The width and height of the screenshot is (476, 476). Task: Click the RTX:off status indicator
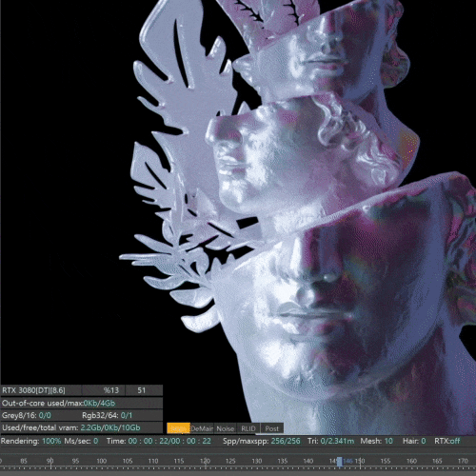(x=447, y=441)
